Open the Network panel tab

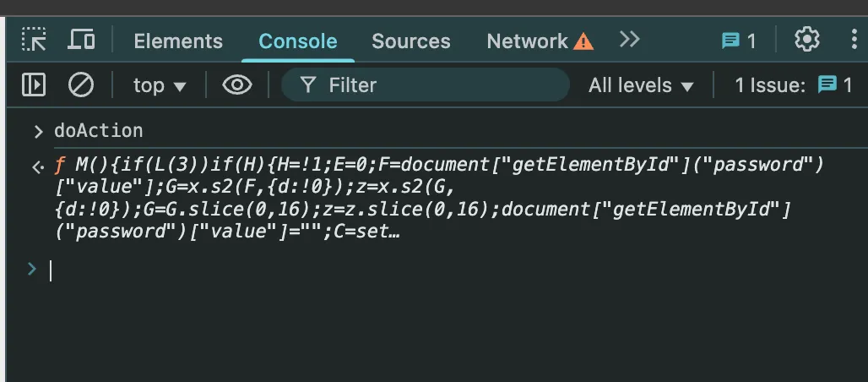[x=527, y=41]
